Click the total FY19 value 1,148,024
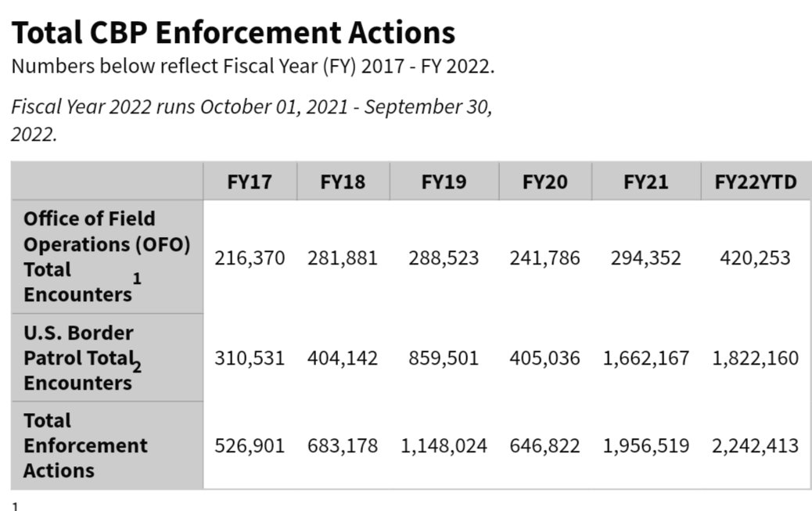 [x=444, y=446]
